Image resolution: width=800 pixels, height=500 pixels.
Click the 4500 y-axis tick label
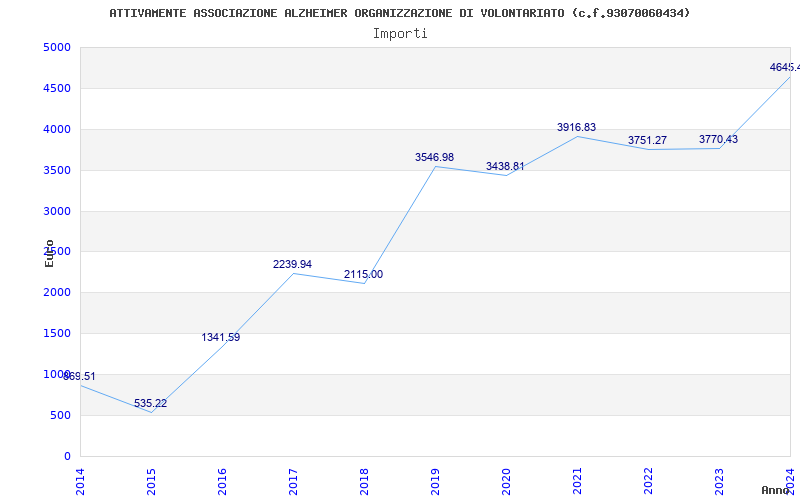(x=57, y=88)
